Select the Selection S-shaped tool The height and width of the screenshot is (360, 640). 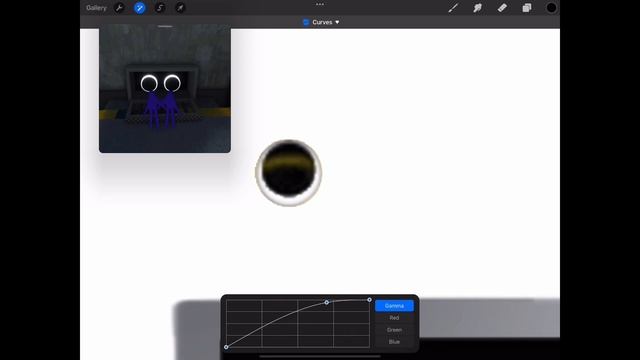point(160,8)
